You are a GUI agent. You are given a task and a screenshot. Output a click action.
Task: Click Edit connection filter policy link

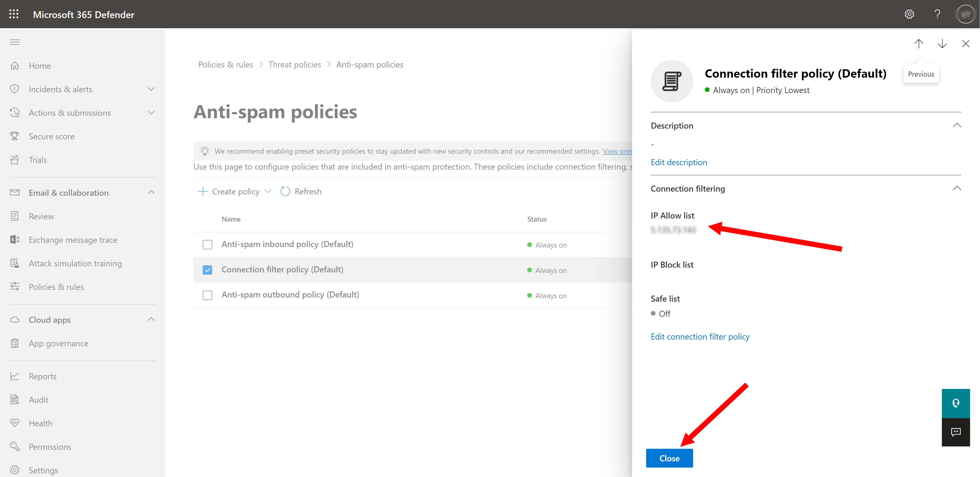pyautogui.click(x=700, y=337)
